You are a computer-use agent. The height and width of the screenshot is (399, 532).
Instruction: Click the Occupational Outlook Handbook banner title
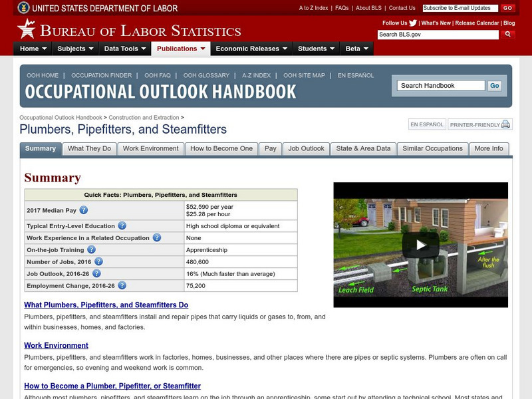(160, 92)
